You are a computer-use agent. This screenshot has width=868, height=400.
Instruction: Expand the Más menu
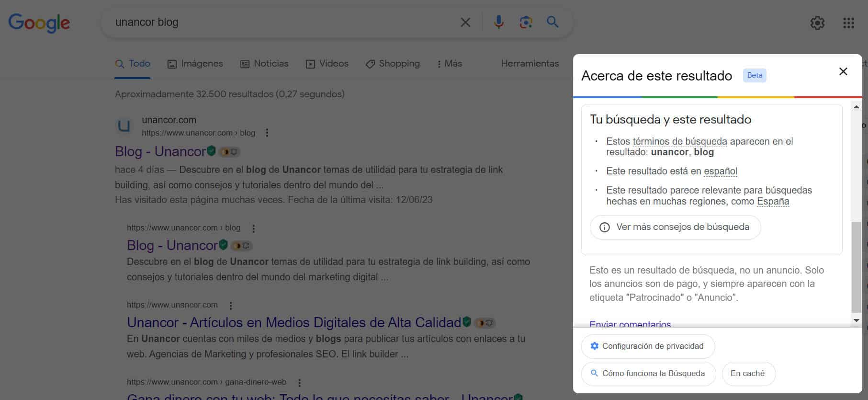[x=450, y=64]
